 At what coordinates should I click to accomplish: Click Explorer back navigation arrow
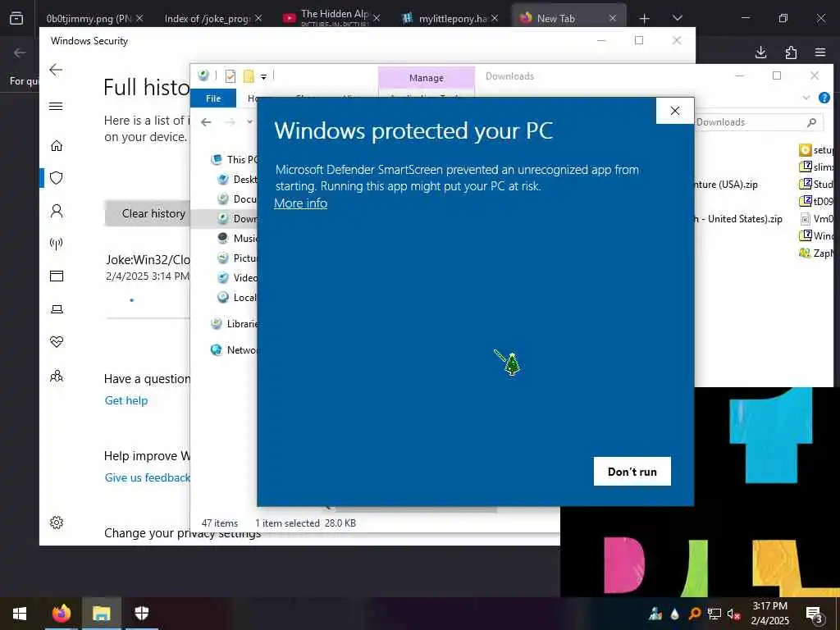206,122
